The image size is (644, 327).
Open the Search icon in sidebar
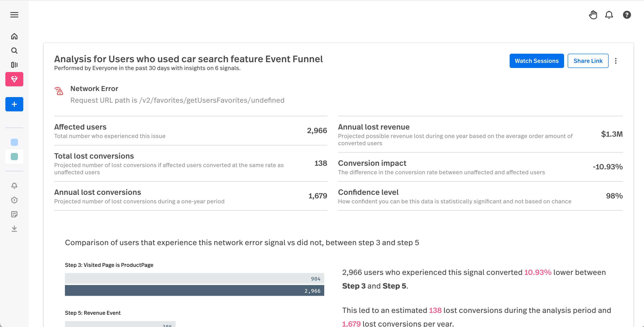[14, 51]
